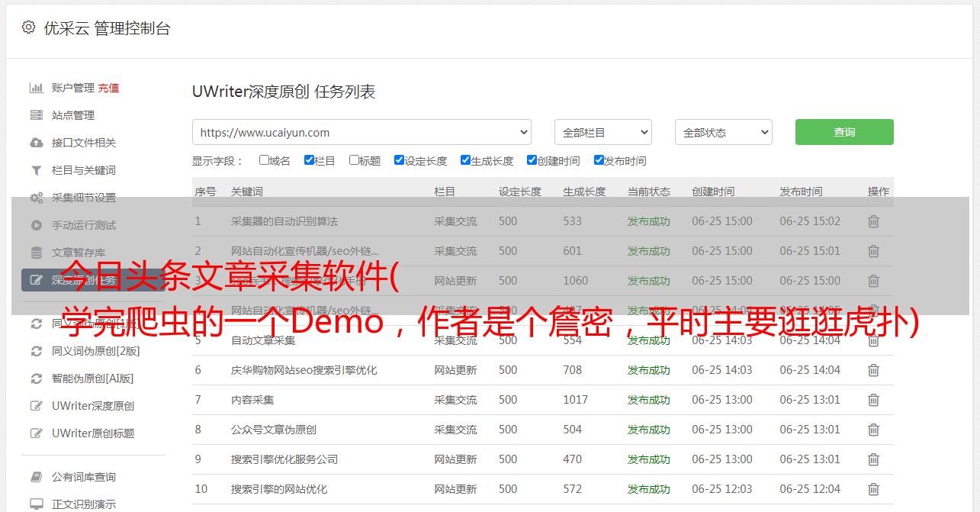Click the red 充值 link
This screenshot has width=980, height=512.
point(108,88)
